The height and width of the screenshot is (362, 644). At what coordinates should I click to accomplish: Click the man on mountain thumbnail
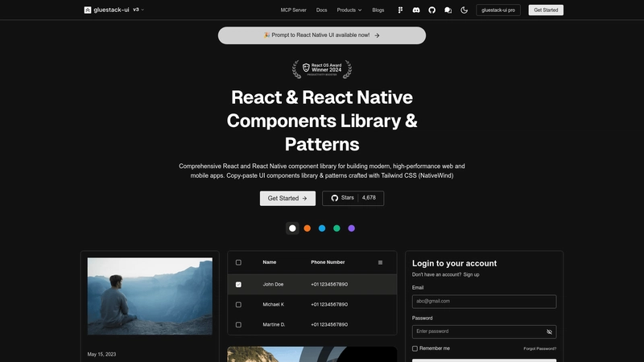coord(150,296)
